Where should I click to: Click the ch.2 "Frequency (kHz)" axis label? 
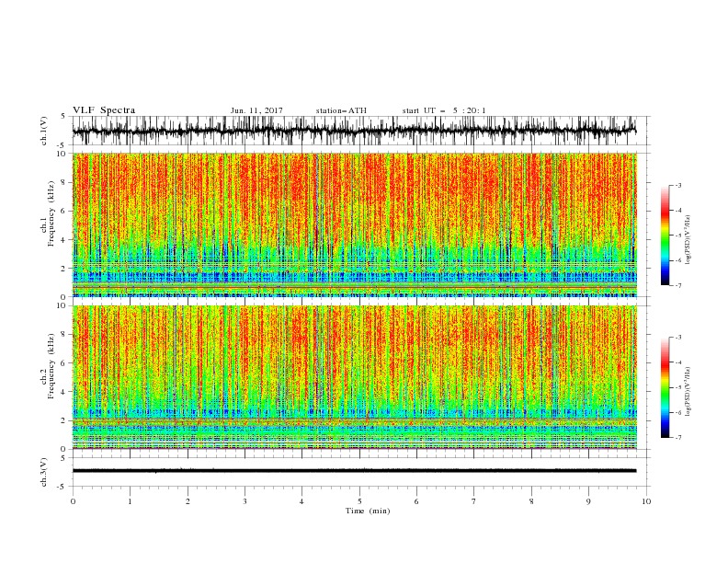[51, 366]
